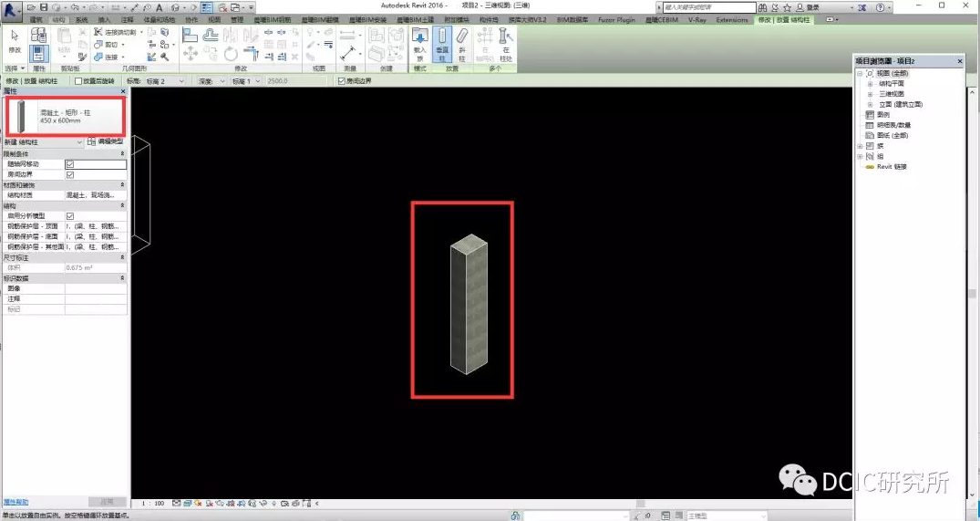
Task: Collapse the 尺寸标注 section in Properties
Action: [122, 257]
